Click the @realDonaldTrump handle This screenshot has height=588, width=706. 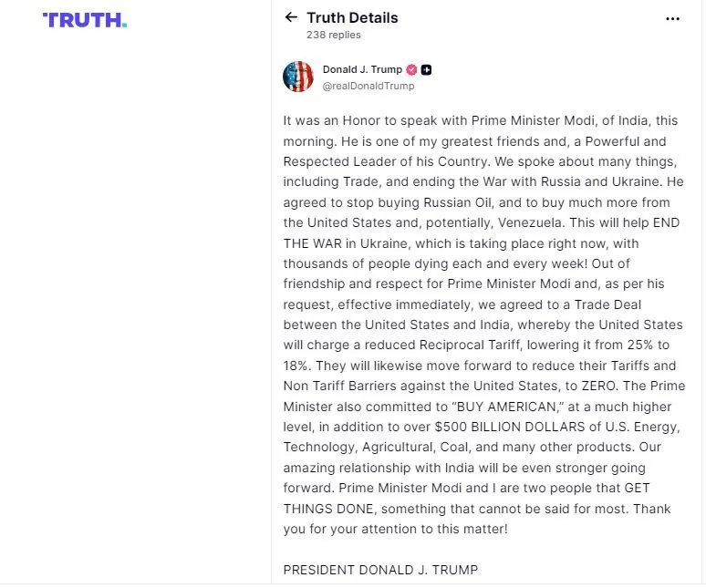click(x=369, y=86)
